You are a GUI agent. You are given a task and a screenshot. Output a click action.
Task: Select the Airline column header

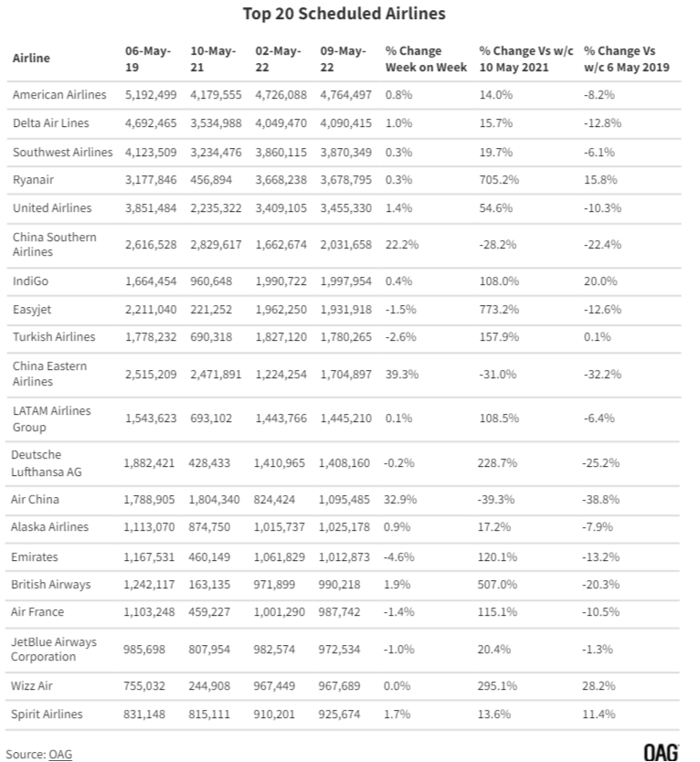31,58
